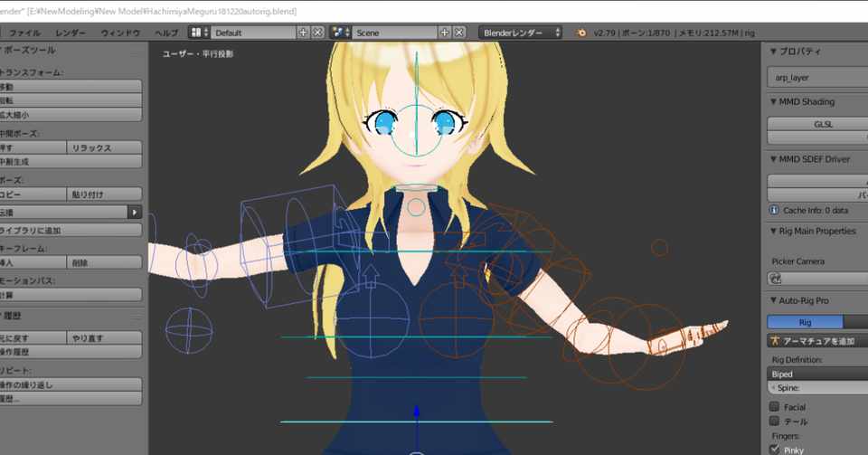The image size is (868, 455).
Task: Add a new scene next to Scene
Action: click(x=445, y=33)
